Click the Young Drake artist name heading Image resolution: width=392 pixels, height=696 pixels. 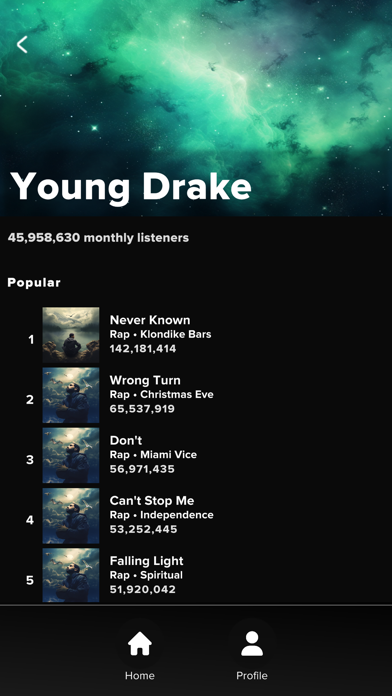tap(131, 186)
